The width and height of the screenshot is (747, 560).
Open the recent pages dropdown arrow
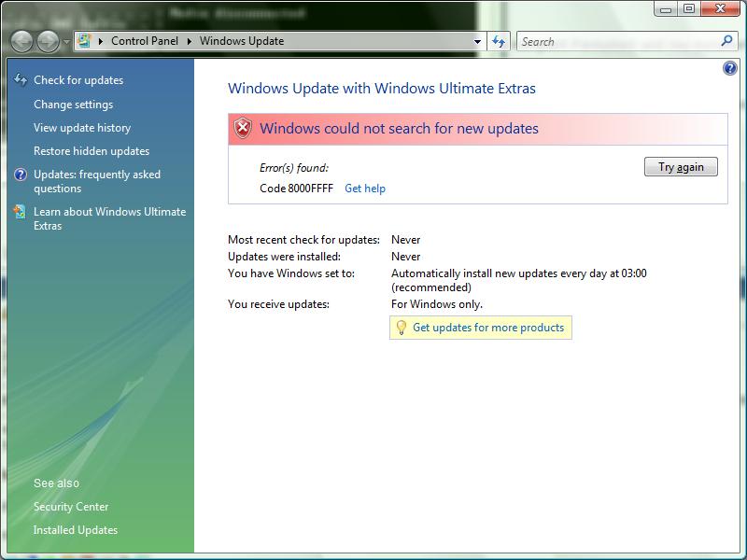[66, 42]
